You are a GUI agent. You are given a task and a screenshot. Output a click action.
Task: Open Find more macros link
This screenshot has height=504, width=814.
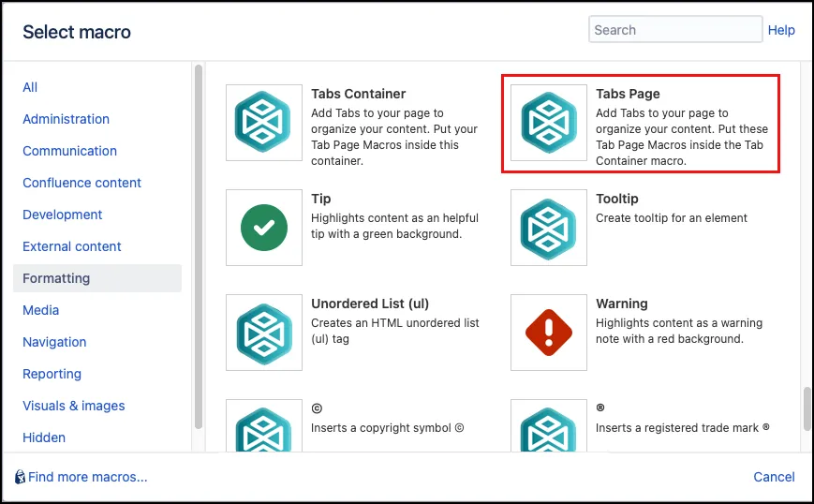coord(88,477)
